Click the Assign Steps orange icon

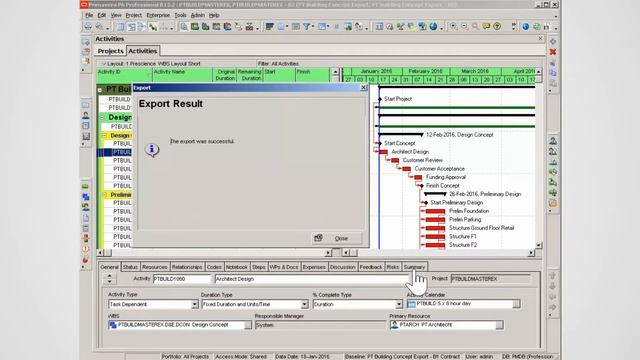click(553, 203)
